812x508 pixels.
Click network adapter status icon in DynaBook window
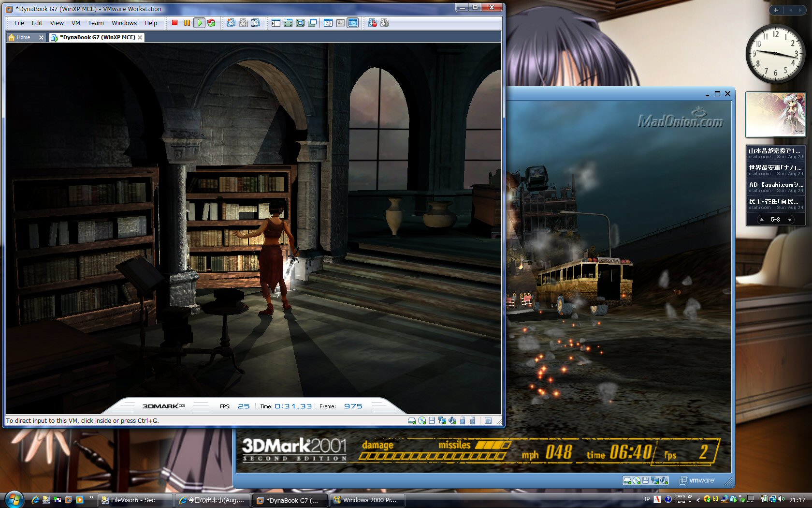(x=442, y=420)
